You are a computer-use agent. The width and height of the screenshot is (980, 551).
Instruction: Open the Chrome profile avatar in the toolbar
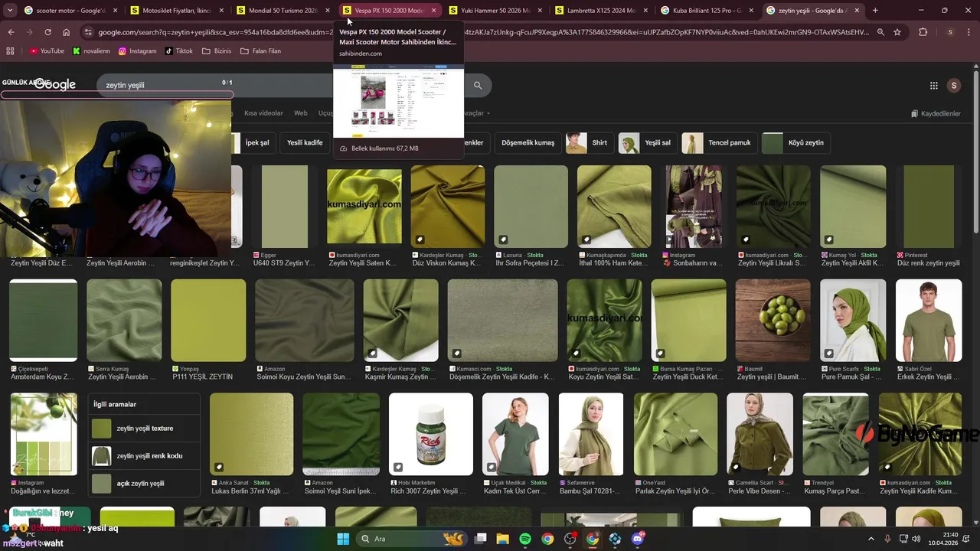950,32
